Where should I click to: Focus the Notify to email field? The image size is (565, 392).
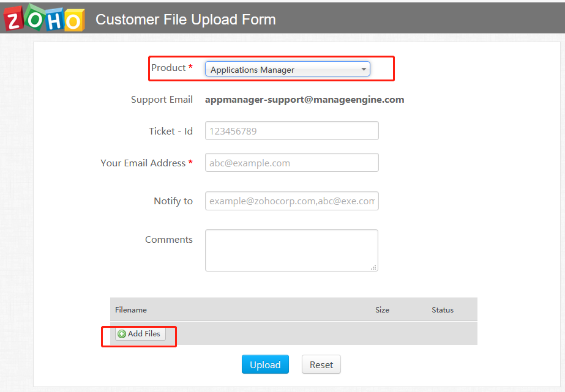pos(292,201)
